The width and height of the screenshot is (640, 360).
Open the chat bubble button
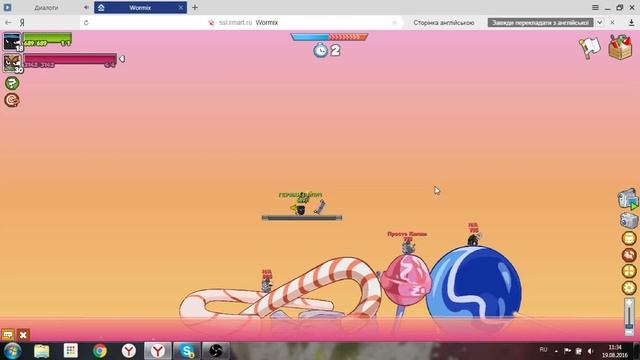click(7, 335)
